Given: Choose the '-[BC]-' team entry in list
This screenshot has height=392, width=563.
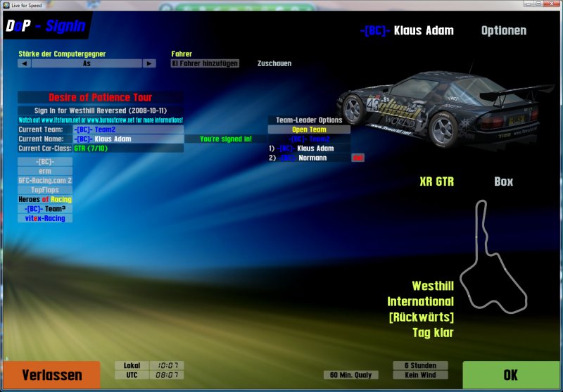Looking at the screenshot, I should coord(45,162).
